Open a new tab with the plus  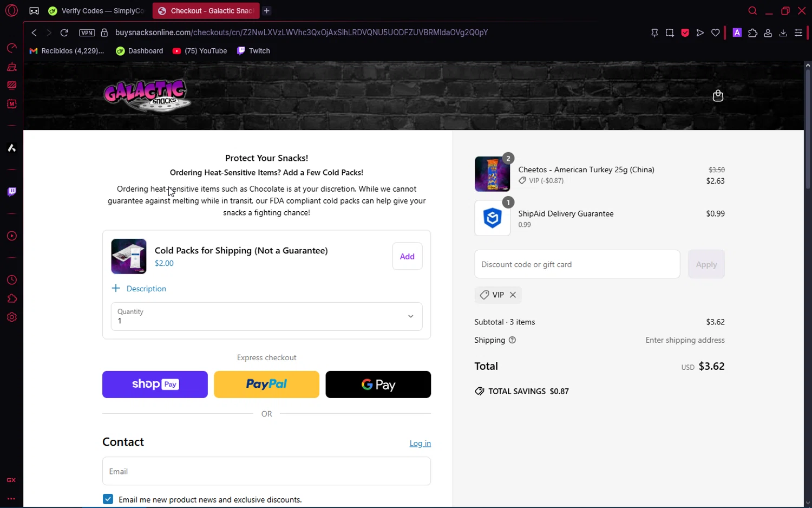pos(267,11)
